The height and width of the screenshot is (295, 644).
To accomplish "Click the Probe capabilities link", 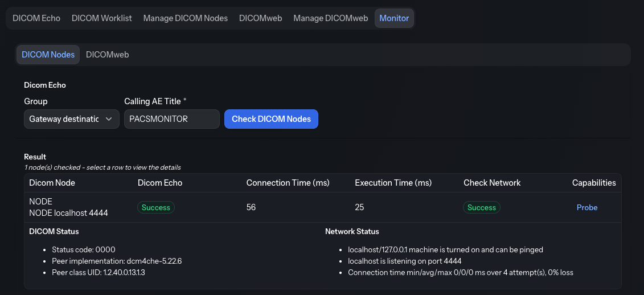I will click(587, 207).
